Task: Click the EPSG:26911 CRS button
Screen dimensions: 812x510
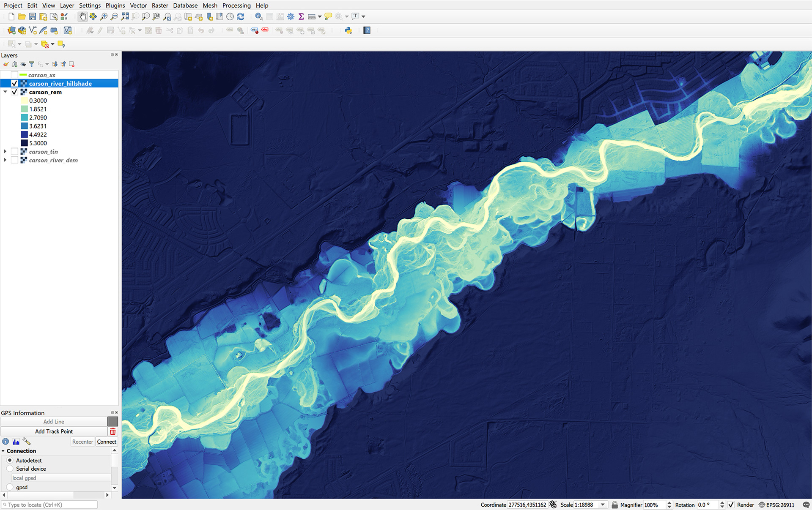Action: click(x=776, y=505)
